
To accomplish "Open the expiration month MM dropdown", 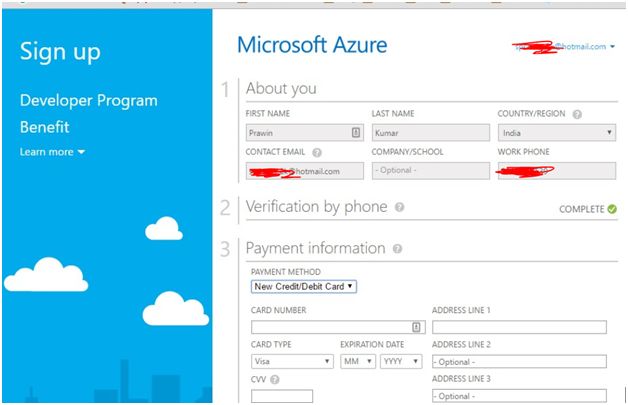I will pos(358,361).
